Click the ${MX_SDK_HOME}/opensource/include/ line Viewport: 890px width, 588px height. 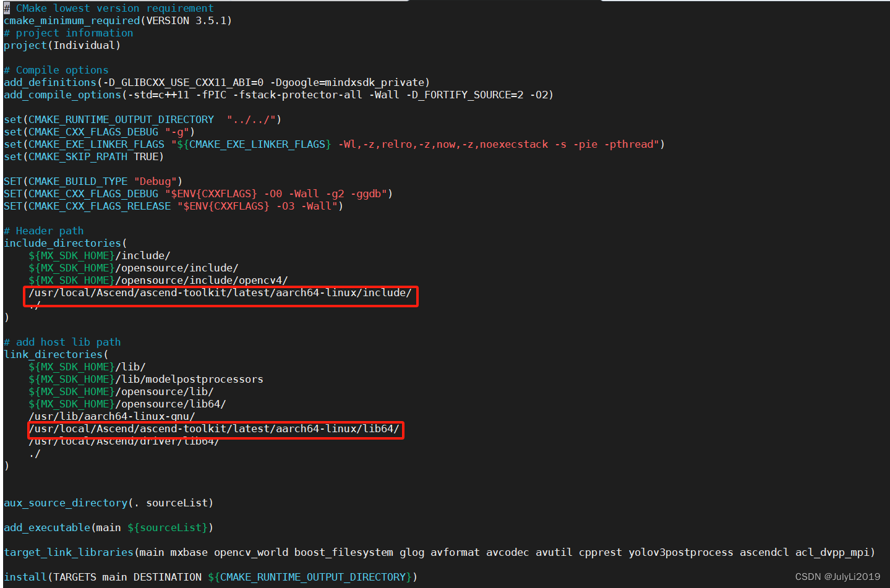coord(133,268)
